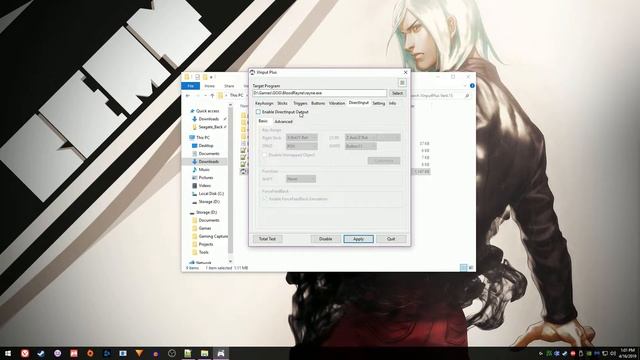Open Home ribbon tab in File Explorer
The height and width of the screenshot is (360, 640).
click(209, 86)
